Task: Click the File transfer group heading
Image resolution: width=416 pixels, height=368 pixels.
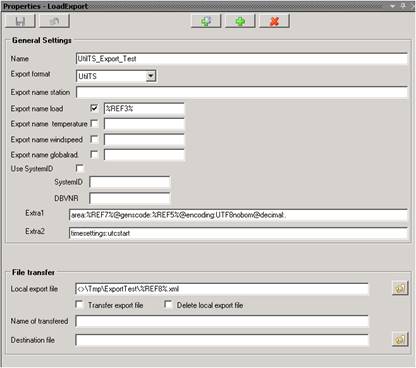Action: [x=33, y=272]
